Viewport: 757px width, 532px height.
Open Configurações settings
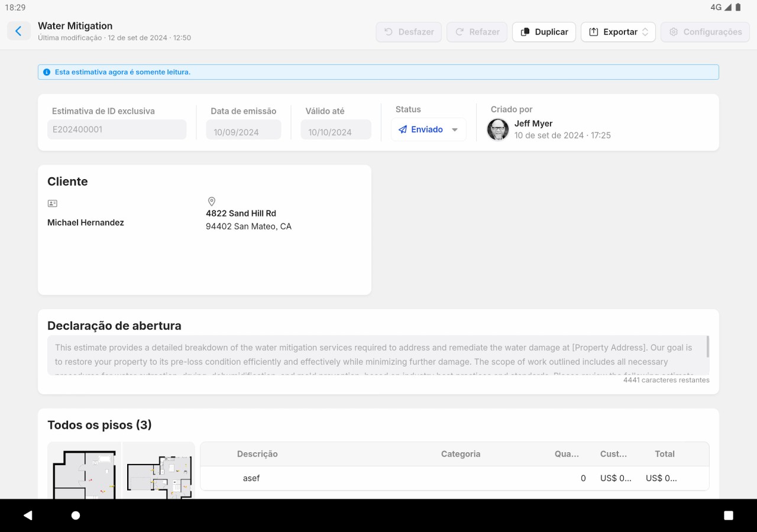tap(705, 32)
